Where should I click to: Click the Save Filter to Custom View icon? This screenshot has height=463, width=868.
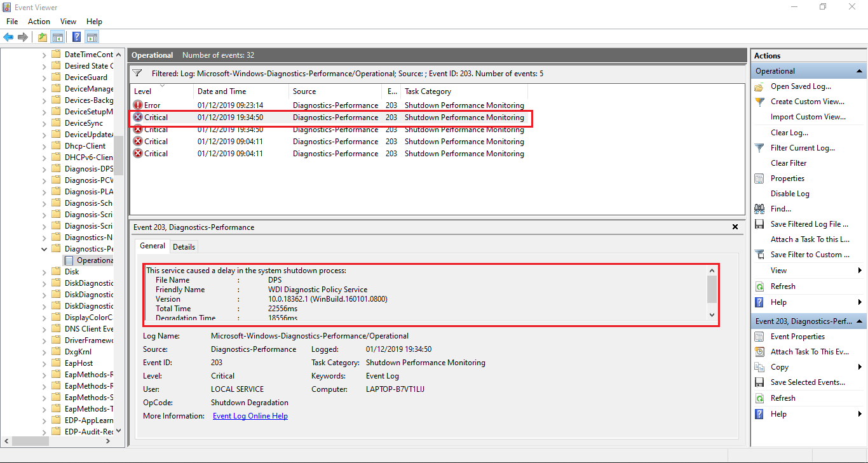759,255
